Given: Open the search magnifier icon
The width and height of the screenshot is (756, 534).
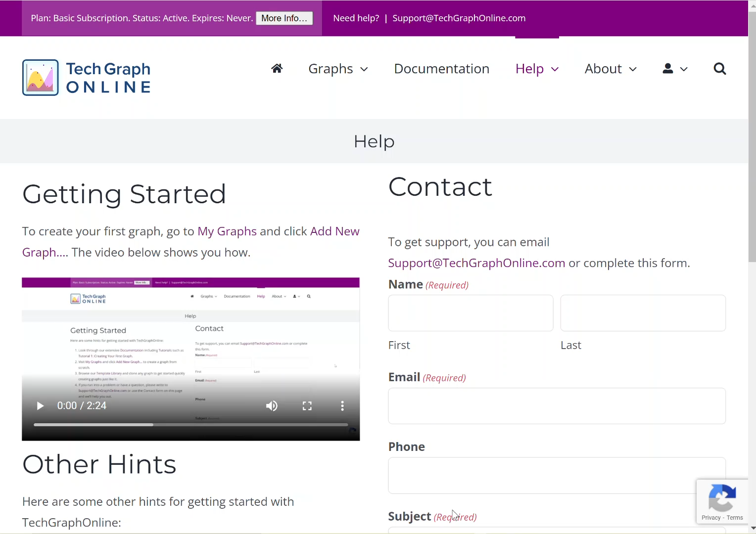Looking at the screenshot, I should click(719, 69).
